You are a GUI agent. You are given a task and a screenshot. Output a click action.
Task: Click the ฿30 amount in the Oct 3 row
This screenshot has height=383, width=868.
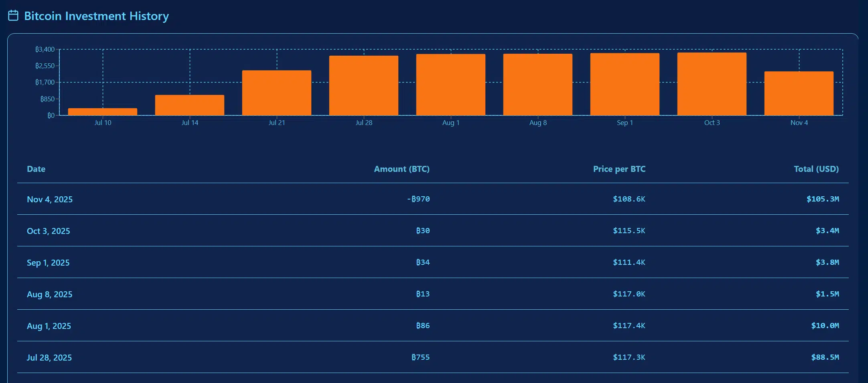pyautogui.click(x=423, y=231)
